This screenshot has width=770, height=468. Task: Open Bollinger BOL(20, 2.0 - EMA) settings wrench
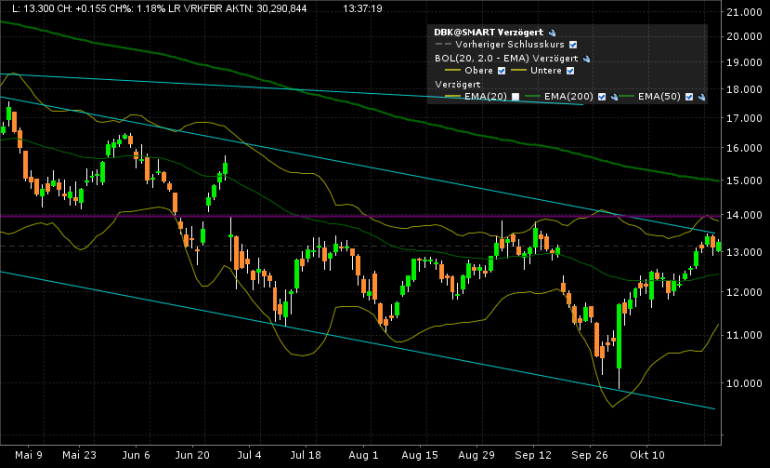click(586, 59)
